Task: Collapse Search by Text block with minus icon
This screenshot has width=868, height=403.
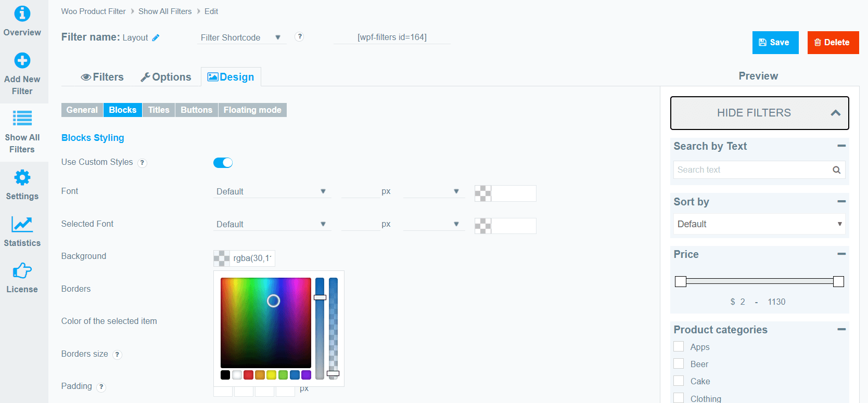Action: [841, 146]
